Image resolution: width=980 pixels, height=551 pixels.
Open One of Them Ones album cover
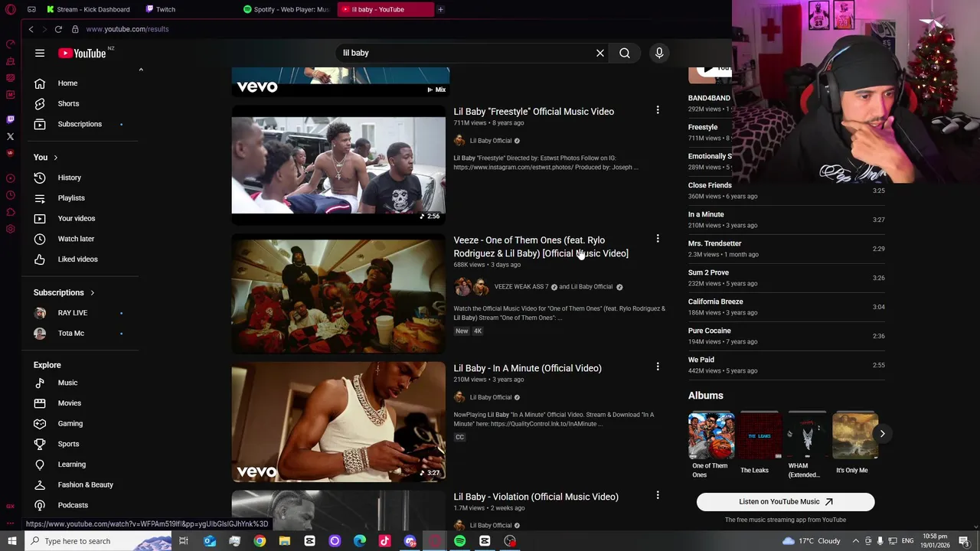click(x=711, y=435)
